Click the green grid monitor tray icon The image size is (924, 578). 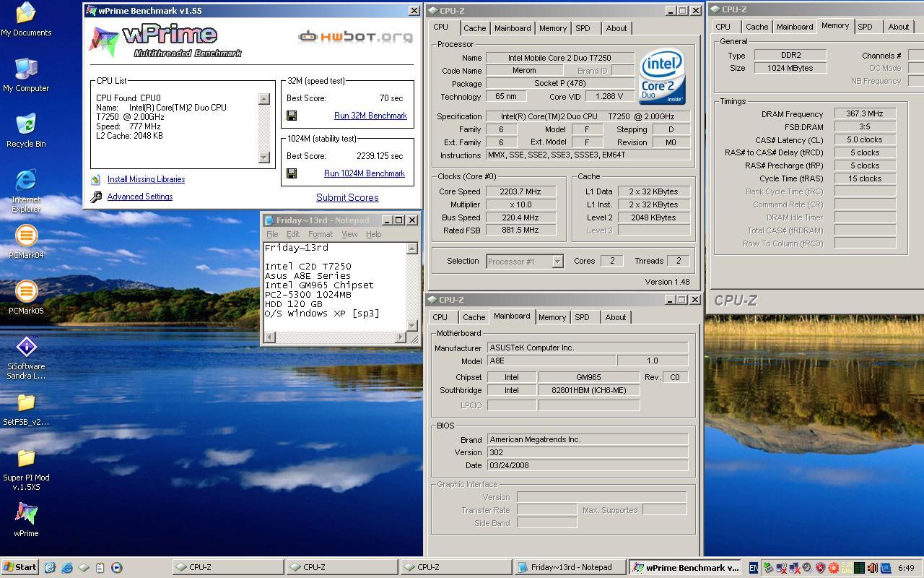pos(859,568)
